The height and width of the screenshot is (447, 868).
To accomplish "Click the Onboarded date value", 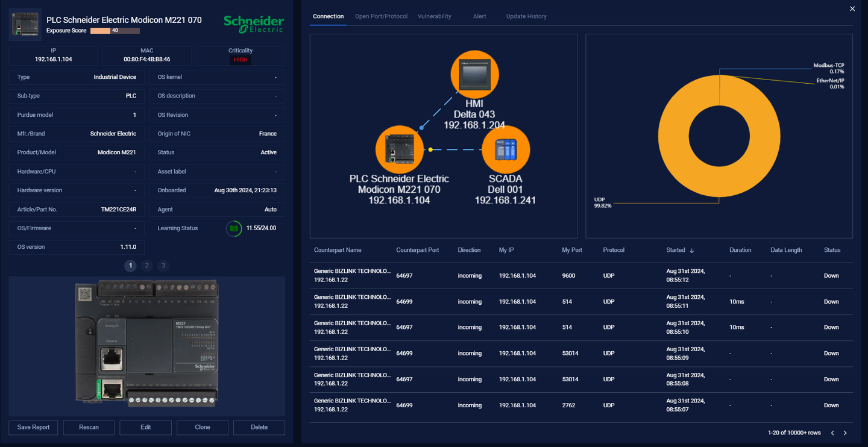I will (245, 190).
